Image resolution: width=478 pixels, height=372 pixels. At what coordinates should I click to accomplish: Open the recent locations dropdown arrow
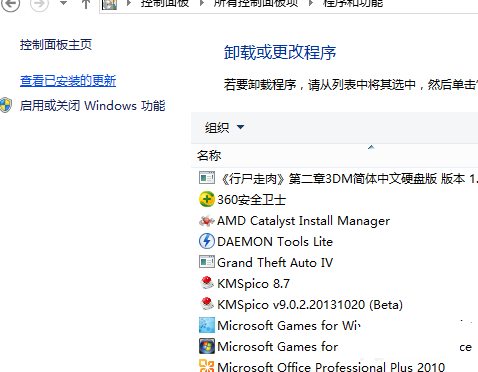(x=63, y=4)
